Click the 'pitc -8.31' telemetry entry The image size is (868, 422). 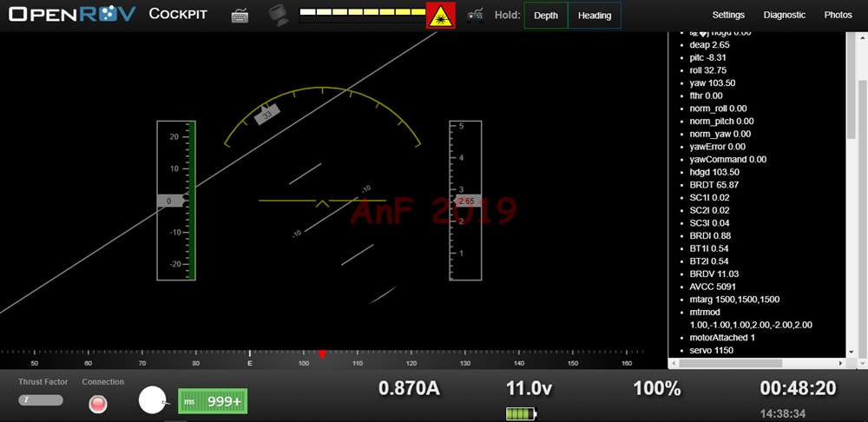point(707,57)
